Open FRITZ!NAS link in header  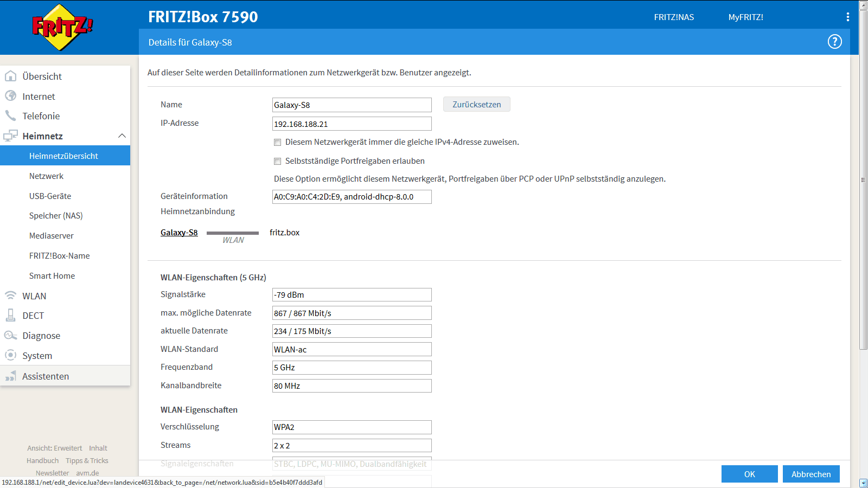pyautogui.click(x=674, y=17)
